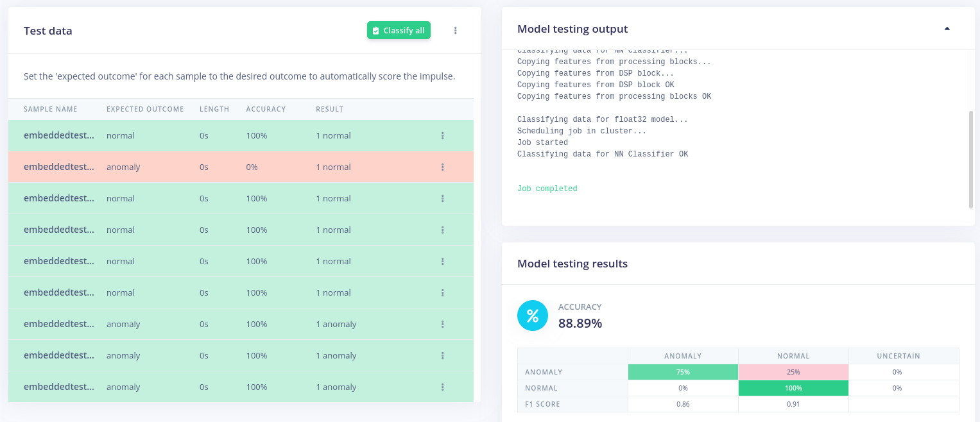Click the 75% anomaly confusion matrix cell
Viewport: 980px width, 422px height.
point(683,372)
